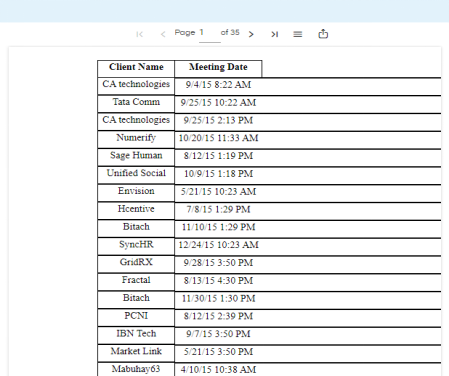Click the SyncHR client cell

click(x=136, y=246)
